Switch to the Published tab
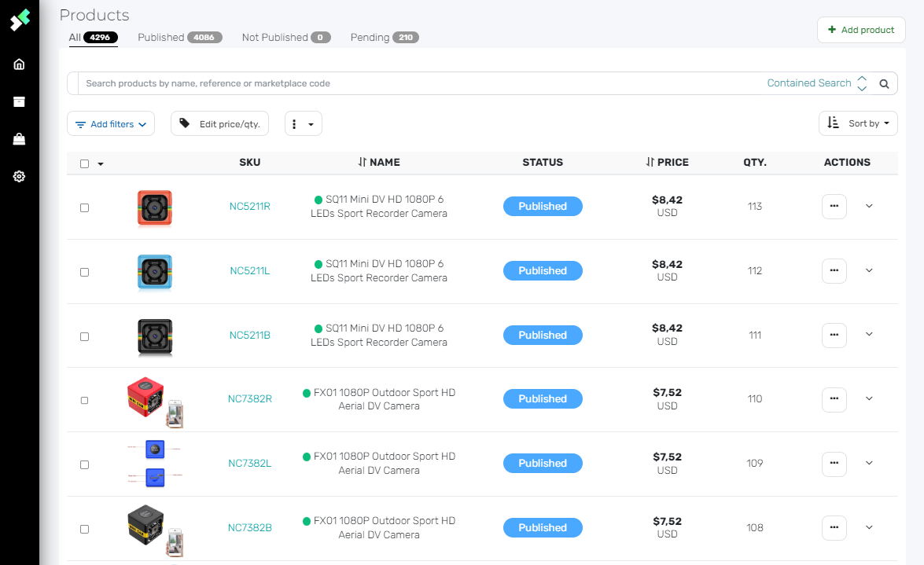Viewport: 924px width, 565px height. tap(179, 38)
